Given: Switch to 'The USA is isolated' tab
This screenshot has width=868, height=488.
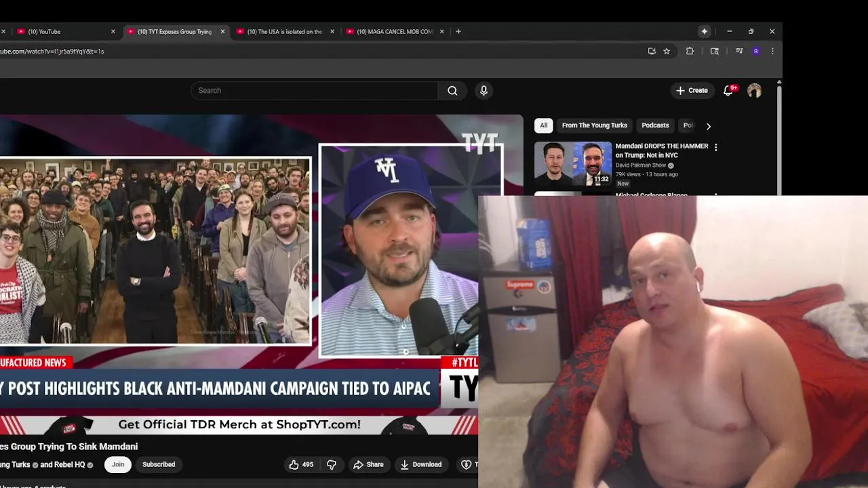Looking at the screenshot, I should point(283,31).
